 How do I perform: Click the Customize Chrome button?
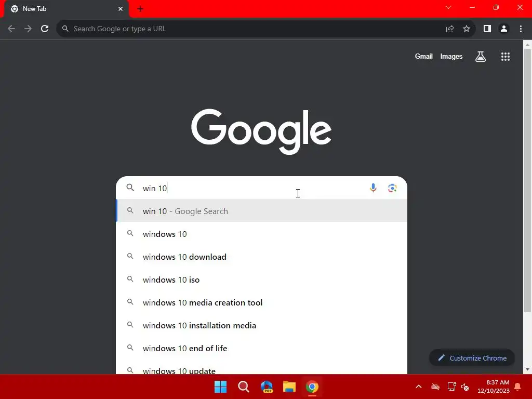pos(472,358)
